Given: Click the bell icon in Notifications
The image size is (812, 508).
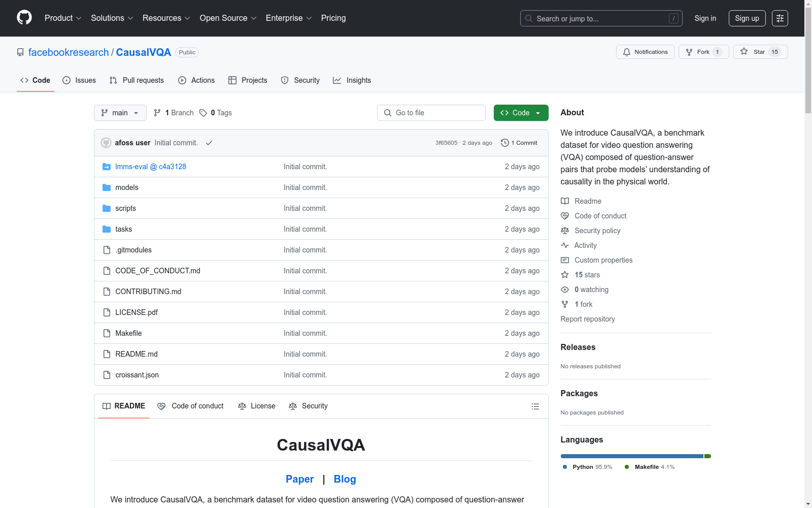Looking at the screenshot, I should coord(627,52).
